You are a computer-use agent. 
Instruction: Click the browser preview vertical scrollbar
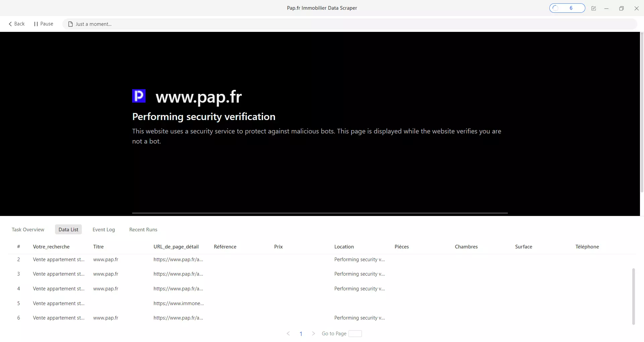(642, 112)
